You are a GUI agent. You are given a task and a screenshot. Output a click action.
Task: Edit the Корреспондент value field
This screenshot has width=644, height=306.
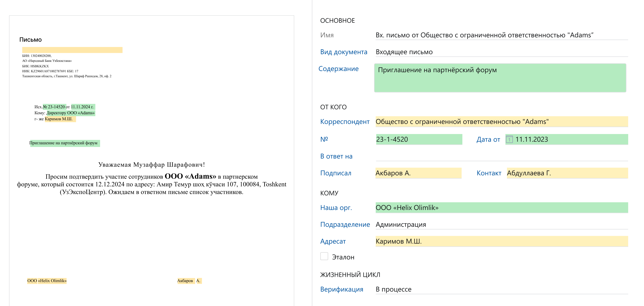click(x=501, y=122)
